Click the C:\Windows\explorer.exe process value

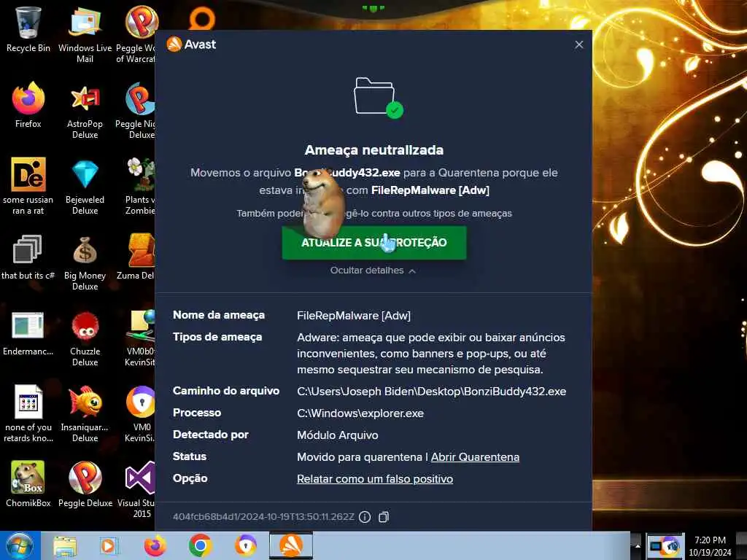(360, 413)
